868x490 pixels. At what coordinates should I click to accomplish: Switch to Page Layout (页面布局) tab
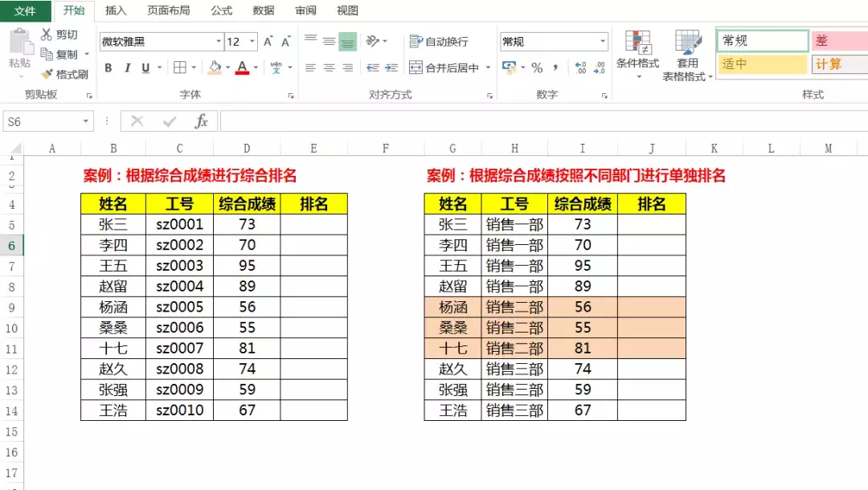pyautogui.click(x=168, y=10)
